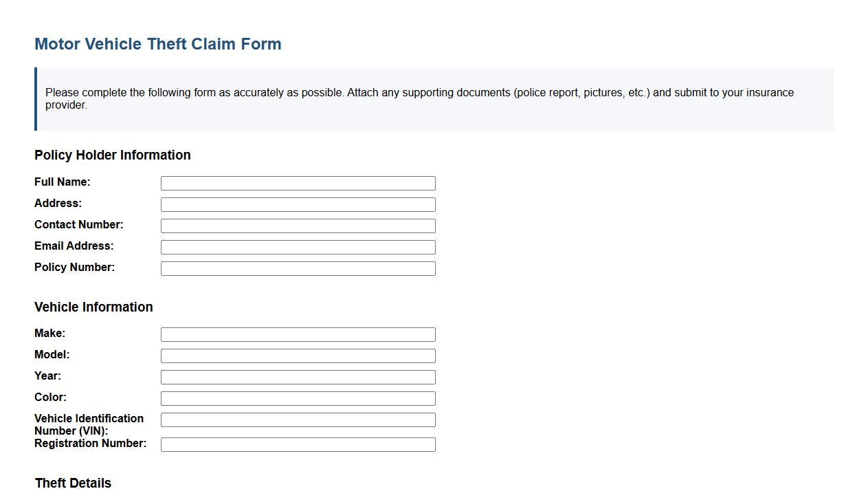This screenshot has width=868, height=489.
Task: Click the Email Address label
Action: [x=74, y=246]
